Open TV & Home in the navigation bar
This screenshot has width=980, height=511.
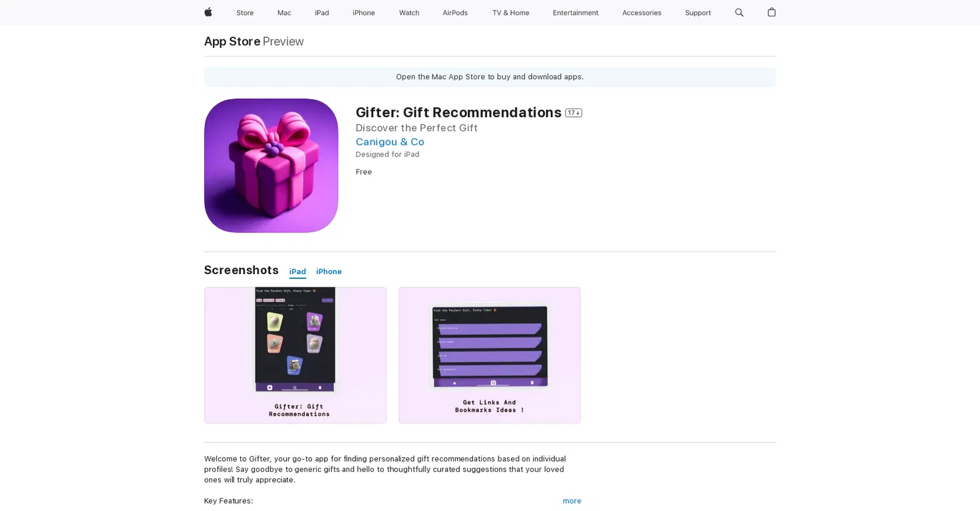click(x=511, y=13)
